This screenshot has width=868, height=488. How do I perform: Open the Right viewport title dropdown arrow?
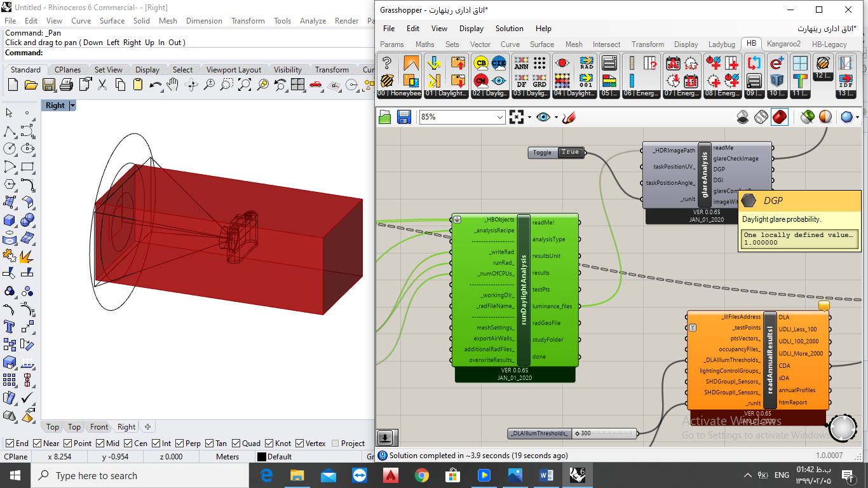(x=72, y=105)
